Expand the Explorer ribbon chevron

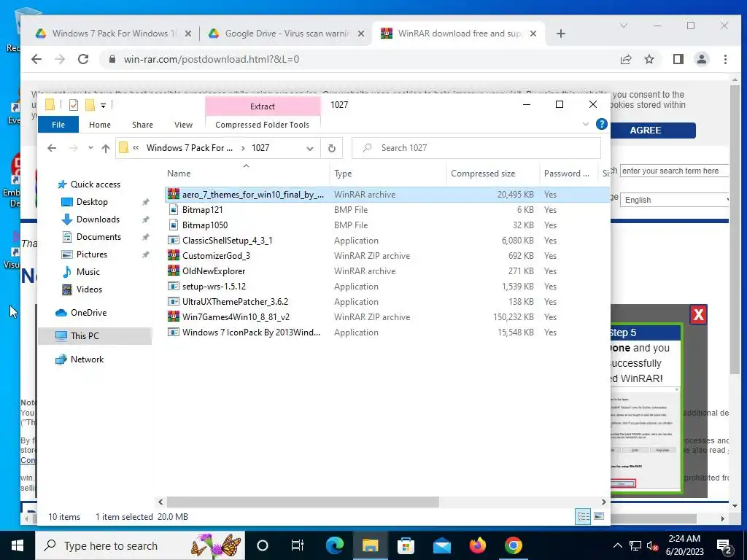coord(586,124)
